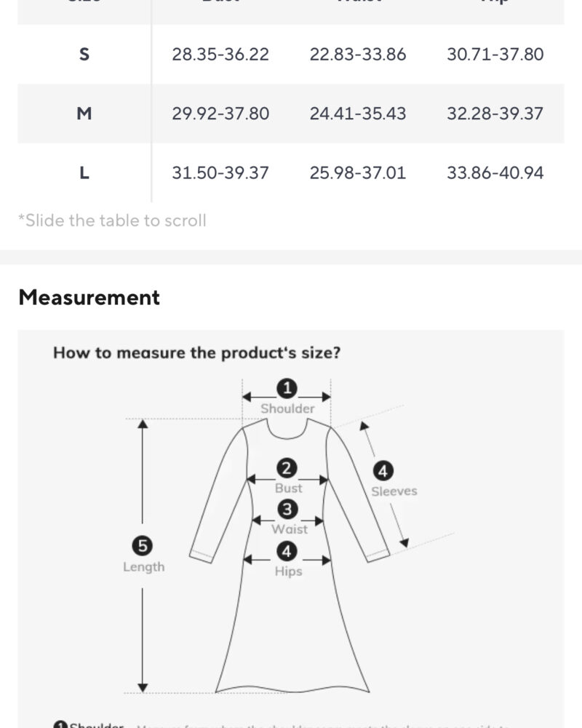Click the M bust value 29.92-37.80
Image resolution: width=582 pixels, height=728 pixels.
(220, 114)
